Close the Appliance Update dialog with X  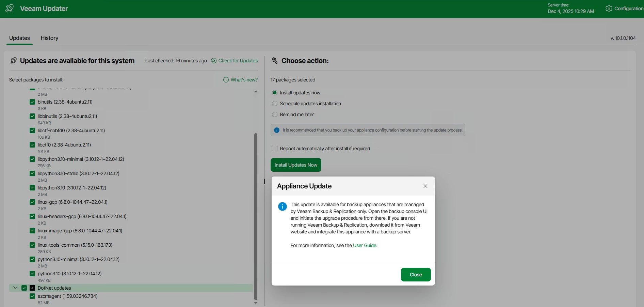coord(425,186)
